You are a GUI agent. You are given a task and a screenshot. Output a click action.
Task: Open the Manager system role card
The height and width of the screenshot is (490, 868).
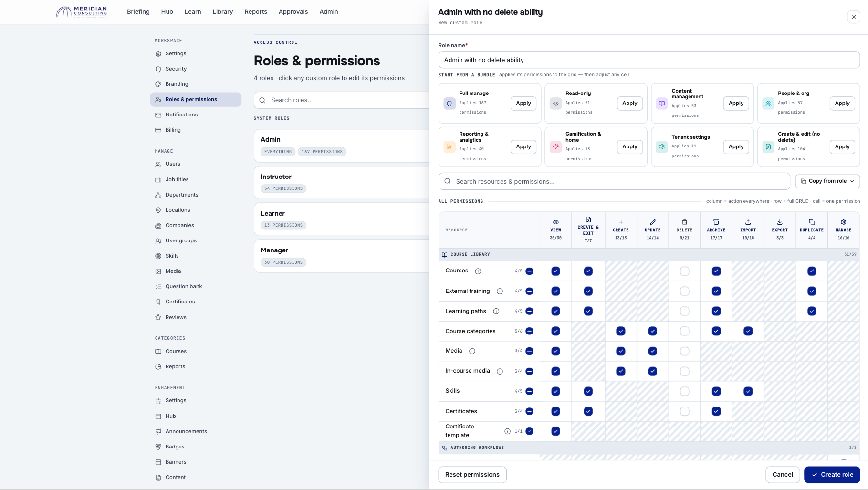tap(342, 256)
